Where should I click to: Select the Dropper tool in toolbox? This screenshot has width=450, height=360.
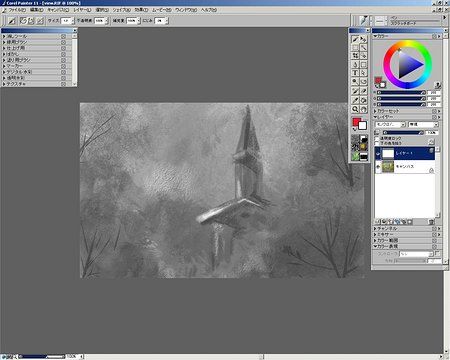click(x=355, y=100)
